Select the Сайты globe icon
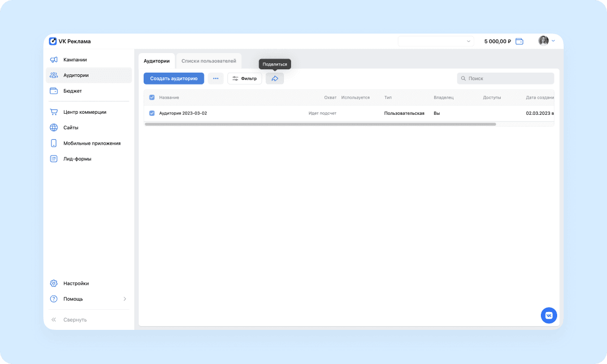The width and height of the screenshot is (607, 364). click(x=54, y=128)
